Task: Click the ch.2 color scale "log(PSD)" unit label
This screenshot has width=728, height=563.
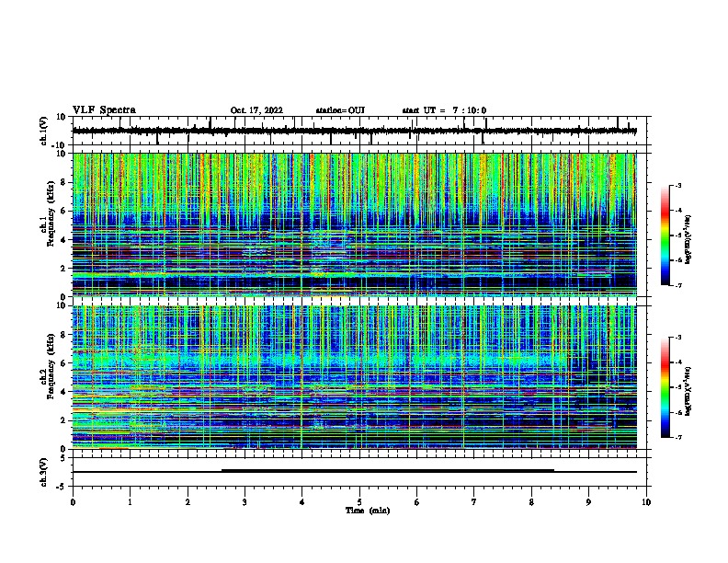Action: pyautogui.click(x=688, y=391)
